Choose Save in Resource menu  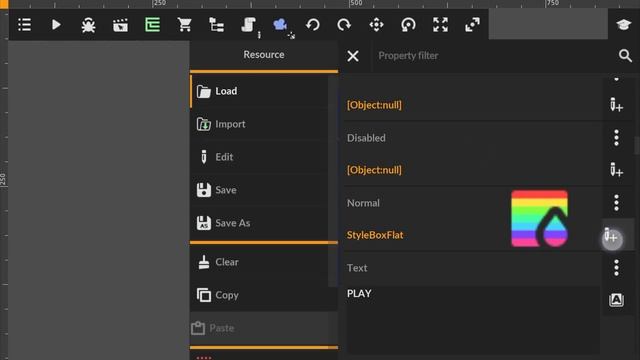260,190
